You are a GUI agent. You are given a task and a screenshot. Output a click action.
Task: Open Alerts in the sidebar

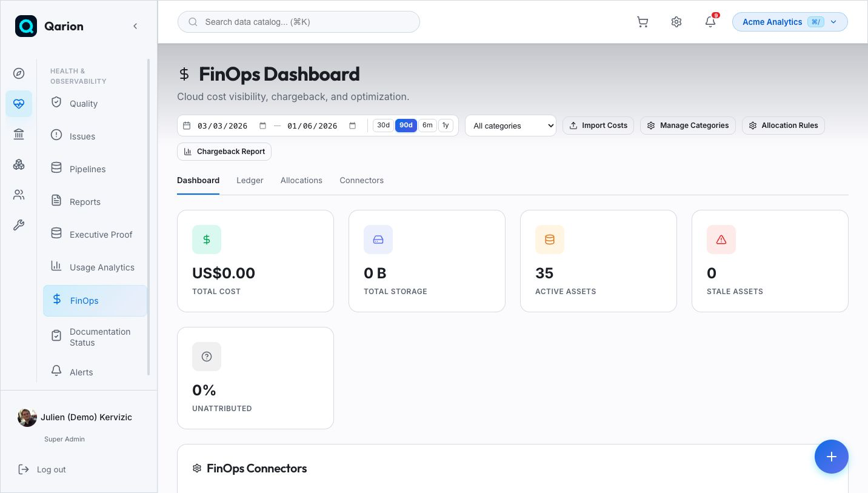click(95, 372)
